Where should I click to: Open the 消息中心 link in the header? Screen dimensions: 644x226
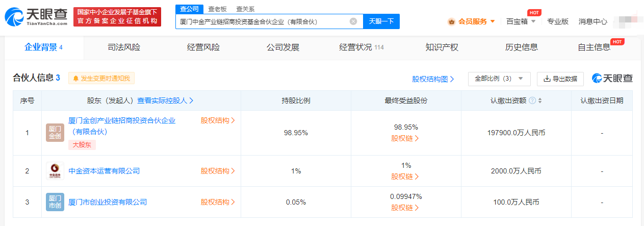[593, 21]
